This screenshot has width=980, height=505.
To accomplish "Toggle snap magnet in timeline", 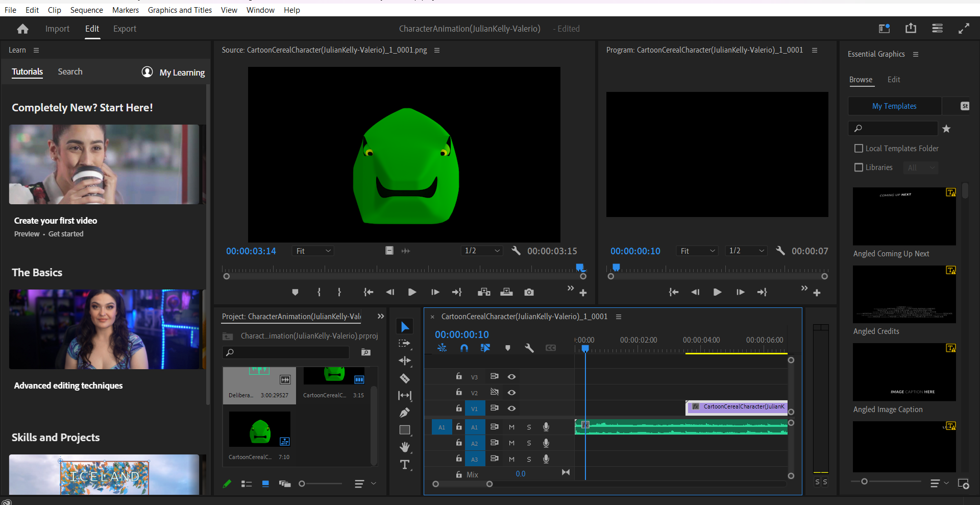I will (x=464, y=348).
